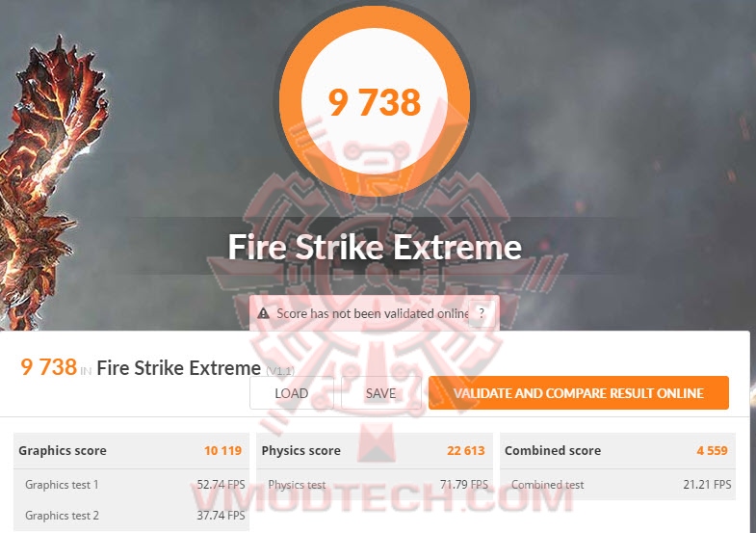Click the Fire Strike Extreme title banner
The height and width of the screenshot is (533, 756).
click(375, 247)
